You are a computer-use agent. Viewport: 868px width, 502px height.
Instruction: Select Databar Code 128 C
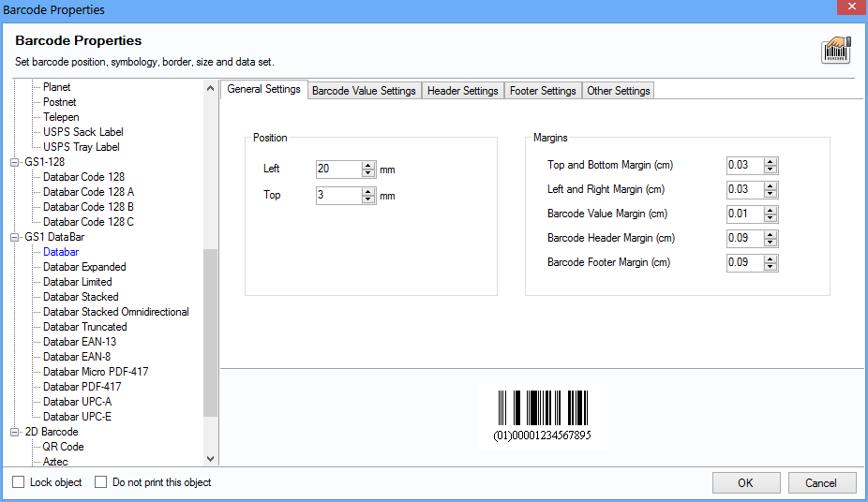[88, 222]
